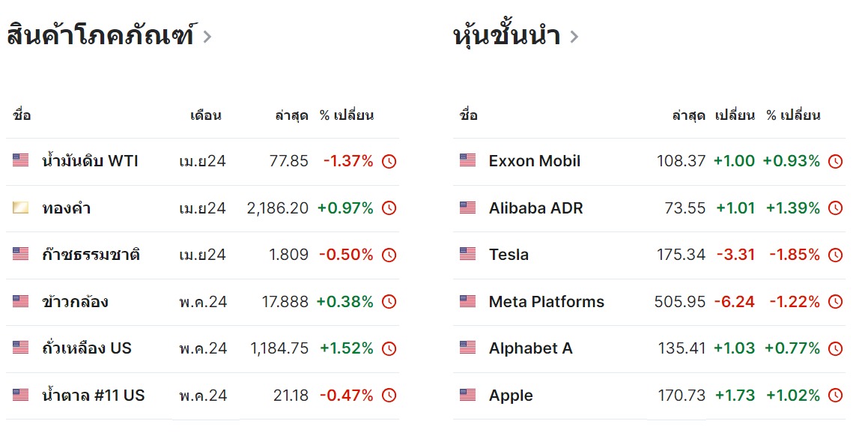Click the US flag icon next to Alphabet A
The image size is (868, 439).
click(468, 348)
